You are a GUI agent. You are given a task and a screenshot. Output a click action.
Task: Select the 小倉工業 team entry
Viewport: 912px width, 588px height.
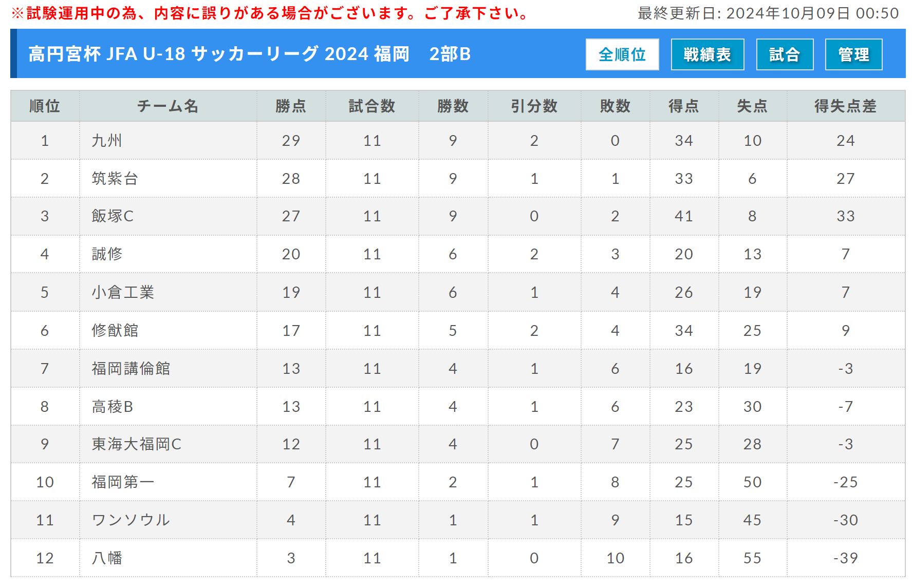click(x=123, y=292)
